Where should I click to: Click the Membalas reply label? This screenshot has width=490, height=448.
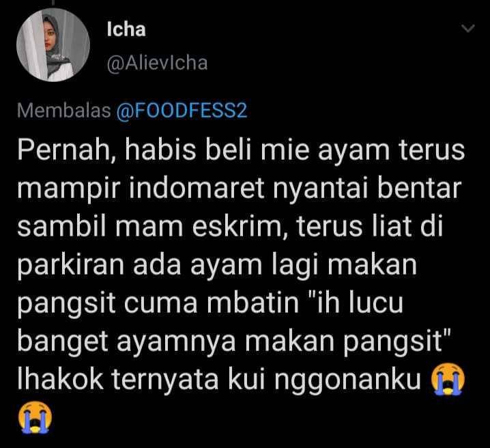tap(63, 111)
